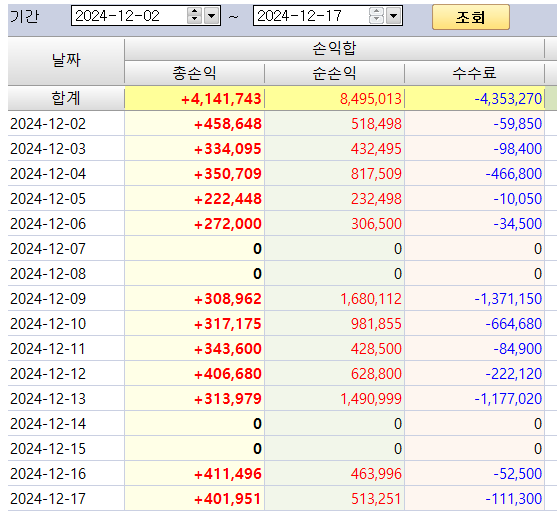The image size is (557, 518).
Task: Click 총손익 value +317,175
Action: 228,324
